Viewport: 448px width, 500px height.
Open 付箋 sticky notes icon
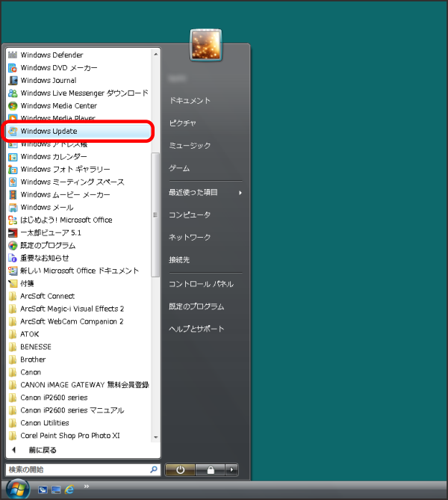13,283
